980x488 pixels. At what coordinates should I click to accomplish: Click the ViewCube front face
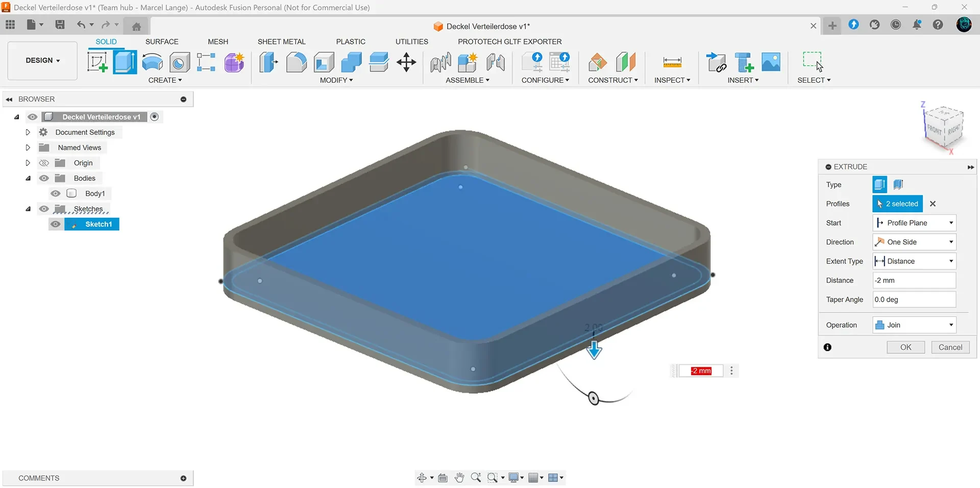(x=934, y=129)
